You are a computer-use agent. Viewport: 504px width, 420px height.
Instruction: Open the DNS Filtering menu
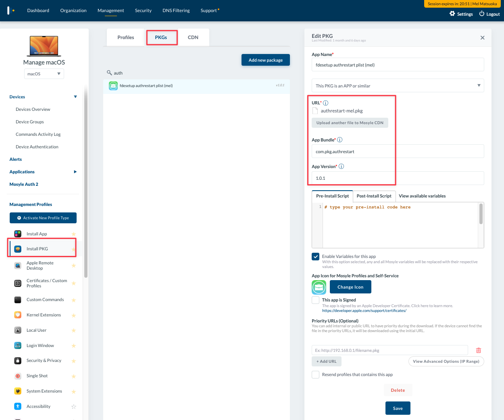pyautogui.click(x=176, y=10)
